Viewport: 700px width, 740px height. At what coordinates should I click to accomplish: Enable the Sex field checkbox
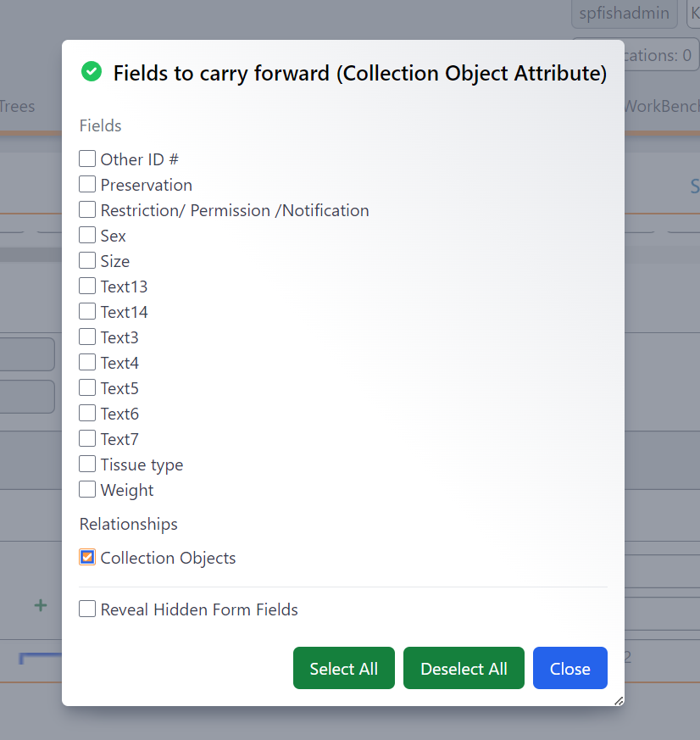(x=86, y=235)
